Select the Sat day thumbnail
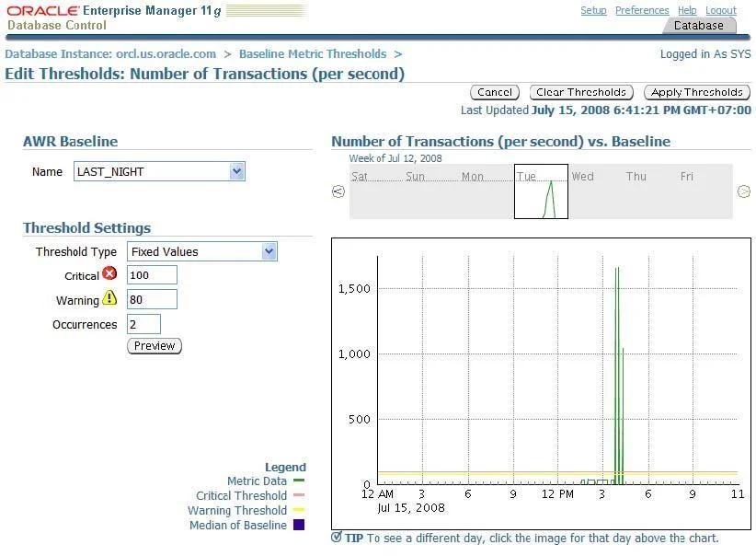756x556 pixels. tap(376, 191)
